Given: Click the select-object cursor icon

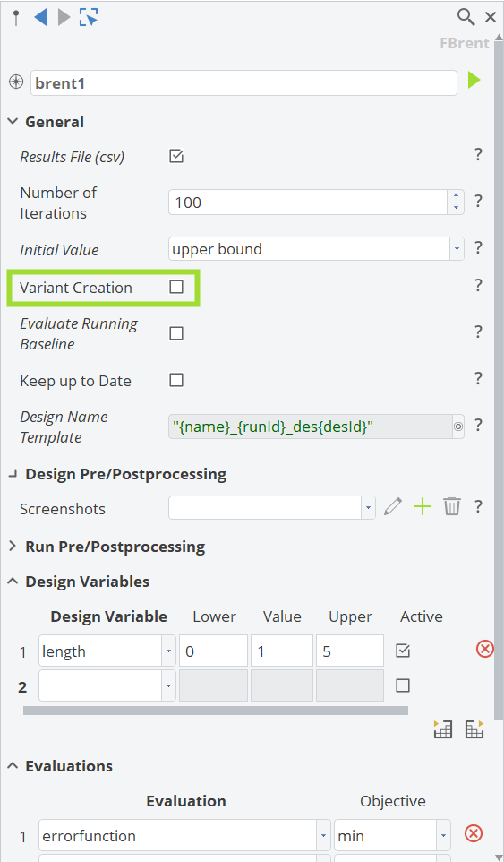Looking at the screenshot, I should coord(88,18).
